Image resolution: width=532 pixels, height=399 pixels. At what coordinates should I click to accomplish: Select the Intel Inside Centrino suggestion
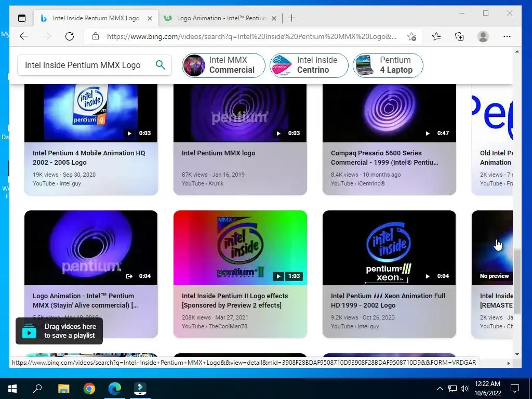click(309, 65)
